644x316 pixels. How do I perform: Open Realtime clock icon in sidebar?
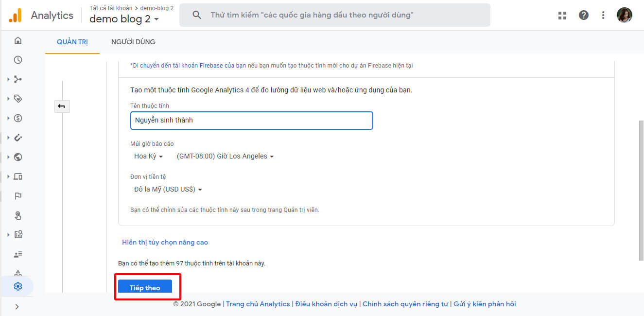(x=18, y=60)
